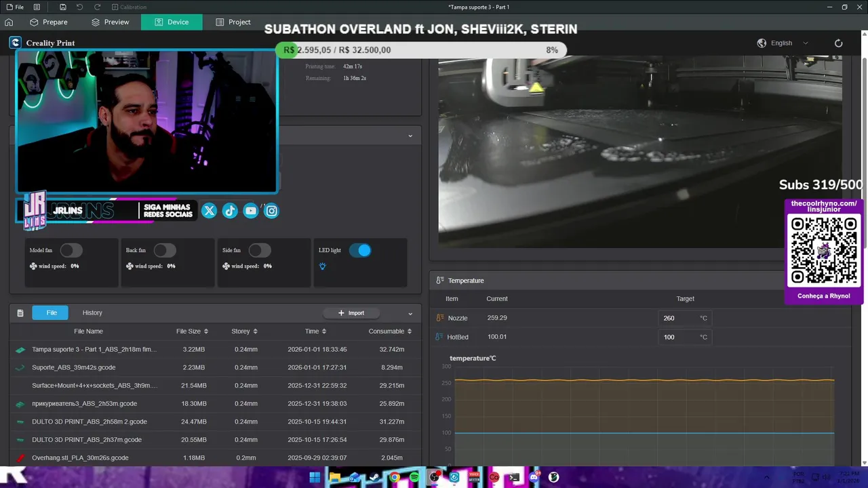Open the YouTube social icon

(x=251, y=211)
